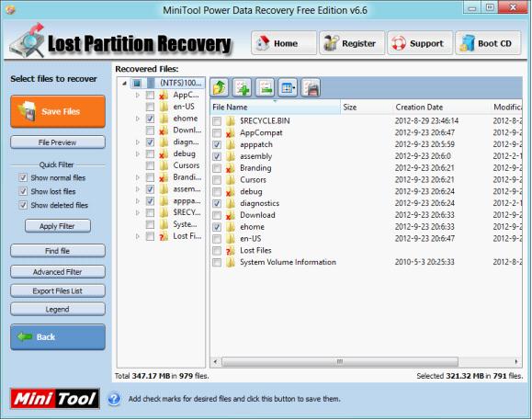
Task: Open the view mode toolbar icon dropdown
Action: (288, 88)
